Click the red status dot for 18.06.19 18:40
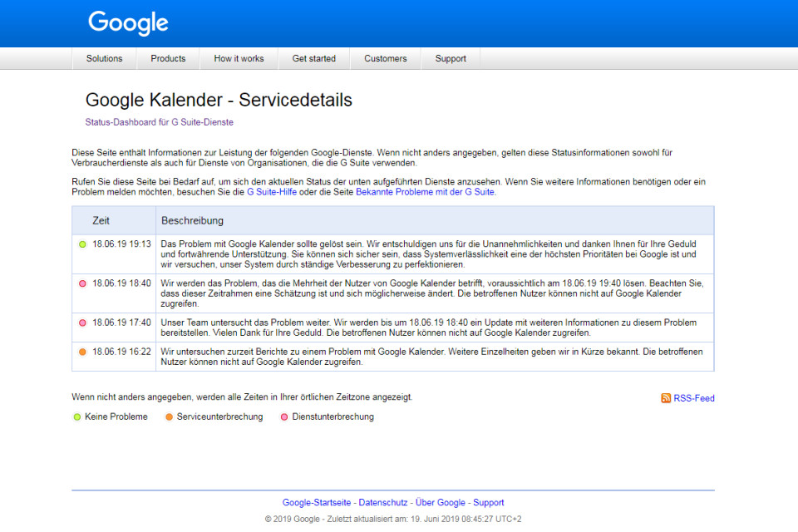The height and width of the screenshot is (532, 798). (82, 283)
